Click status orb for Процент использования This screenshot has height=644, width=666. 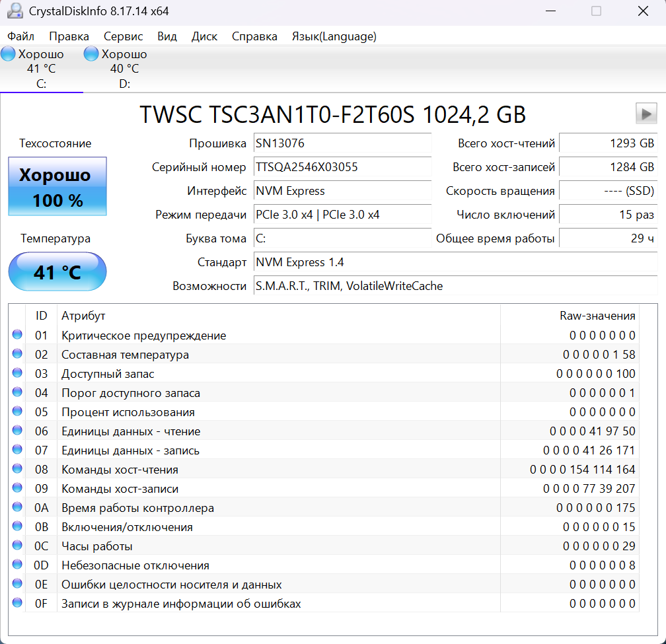[x=17, y=412]
